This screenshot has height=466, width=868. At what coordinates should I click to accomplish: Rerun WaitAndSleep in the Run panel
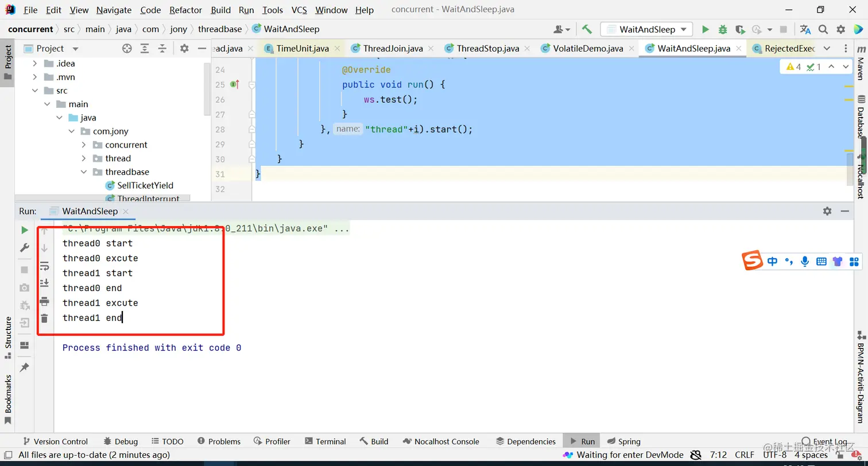[24, 230]
